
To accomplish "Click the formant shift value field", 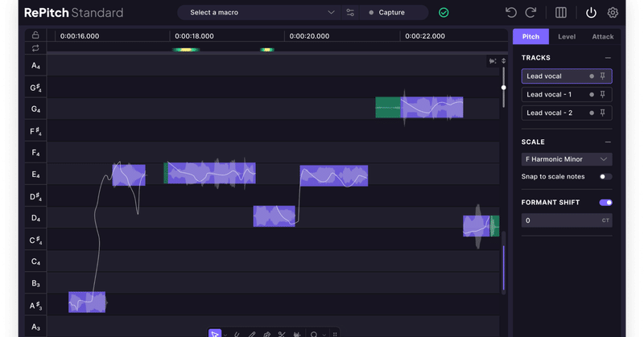I will tap(567, 220).
